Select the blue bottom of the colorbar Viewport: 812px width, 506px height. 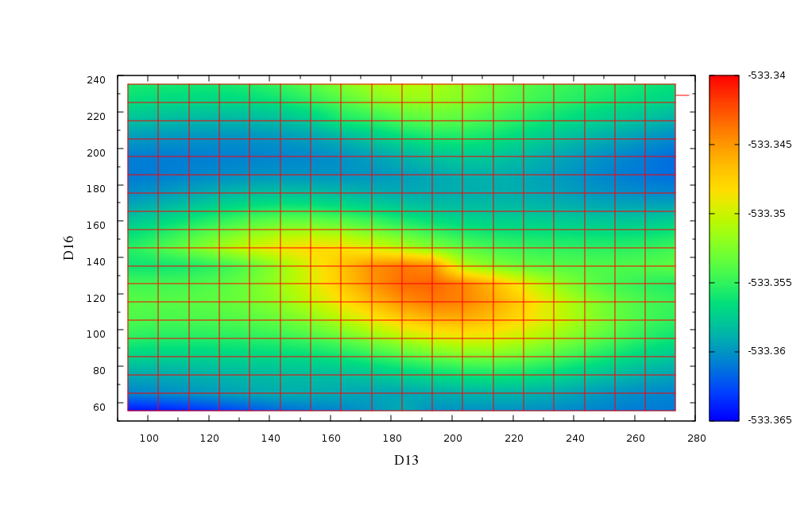(x=724, y=413)
